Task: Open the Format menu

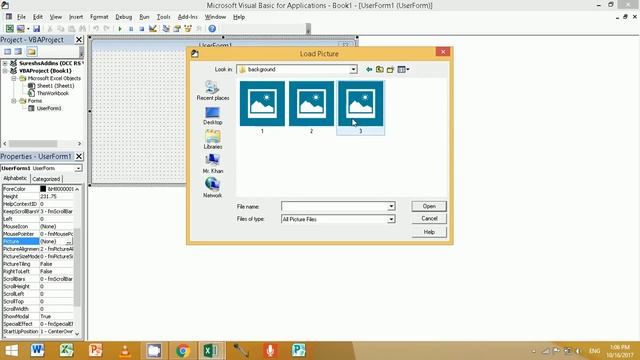Action: pos(99,17)
